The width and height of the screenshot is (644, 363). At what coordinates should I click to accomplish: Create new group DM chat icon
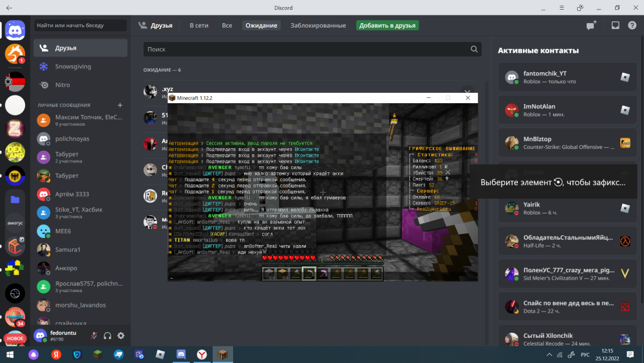591,26
